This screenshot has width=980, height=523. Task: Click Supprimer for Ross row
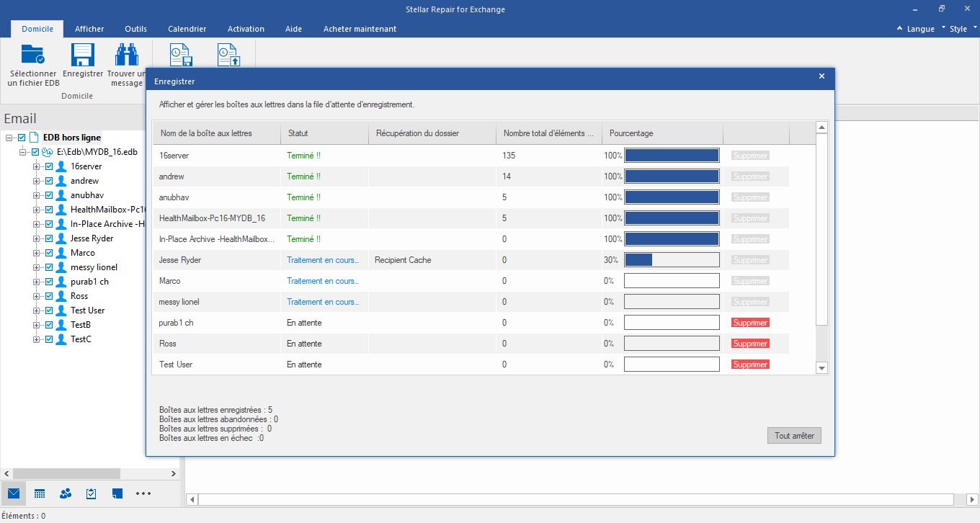750,344
